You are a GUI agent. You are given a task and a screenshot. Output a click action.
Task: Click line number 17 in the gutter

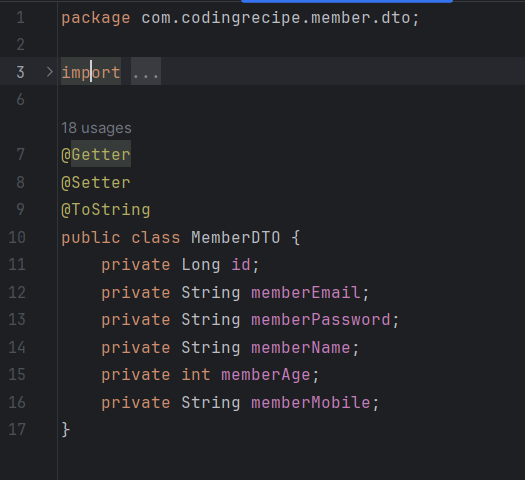(17, 429)
